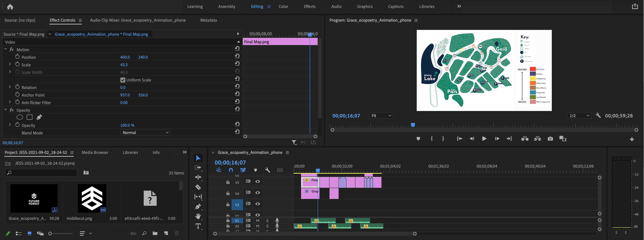
Task: Select the Type tool
Action: coord(198,226)
